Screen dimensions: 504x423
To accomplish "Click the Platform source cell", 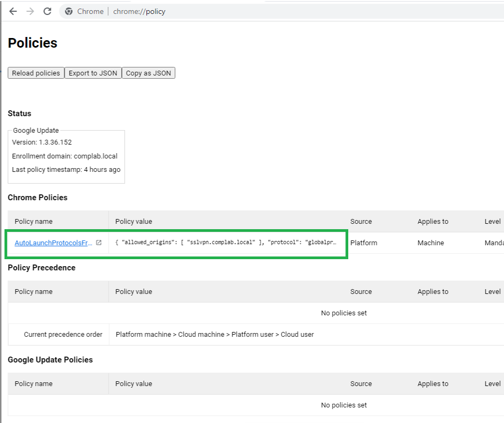I will pos(364,243).
